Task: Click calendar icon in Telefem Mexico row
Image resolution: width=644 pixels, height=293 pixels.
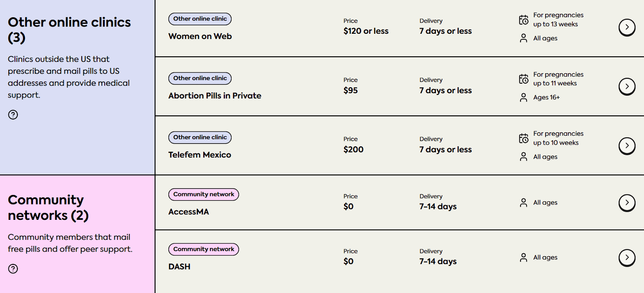Action: click(x=523, y=138)
